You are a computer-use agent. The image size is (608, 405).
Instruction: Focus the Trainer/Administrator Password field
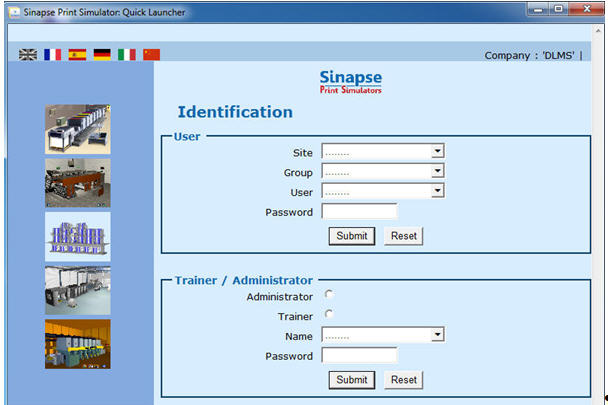(x=359, y=356)
